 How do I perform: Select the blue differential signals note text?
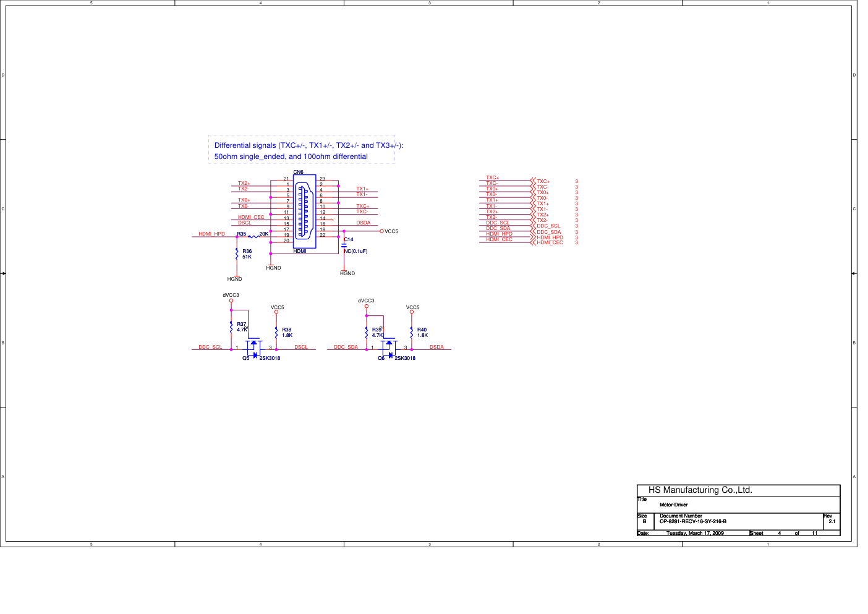(x=302, y=151)
